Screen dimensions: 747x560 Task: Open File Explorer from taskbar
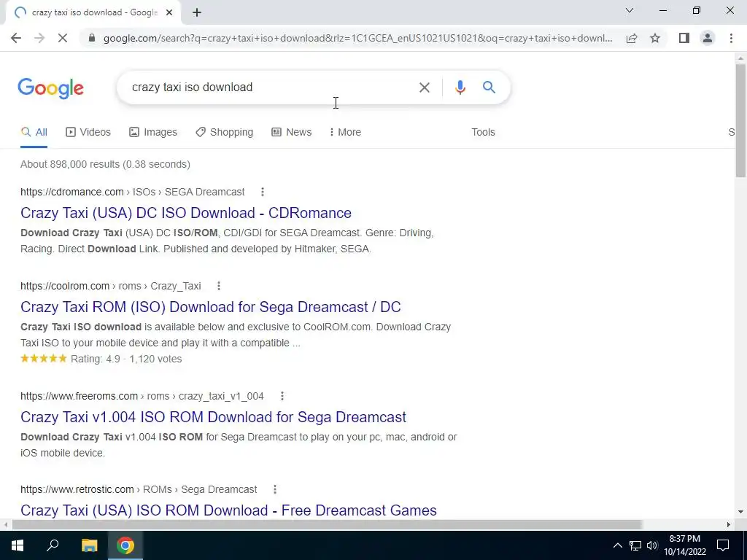point(89,545)
